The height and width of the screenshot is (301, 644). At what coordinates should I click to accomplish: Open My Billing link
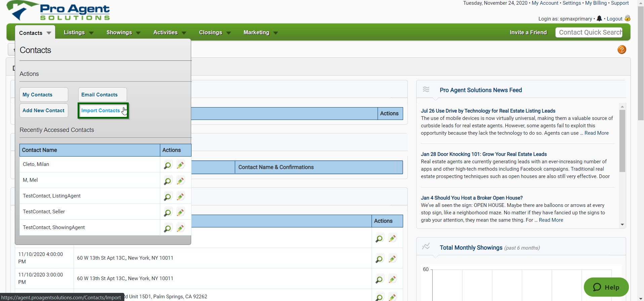pyautogui.click(x=596, y=3)
